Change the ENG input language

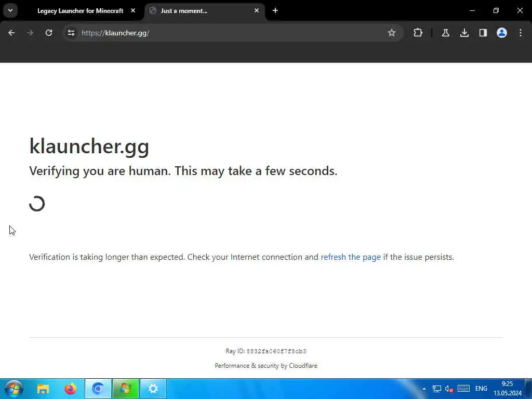coord(481,389)
